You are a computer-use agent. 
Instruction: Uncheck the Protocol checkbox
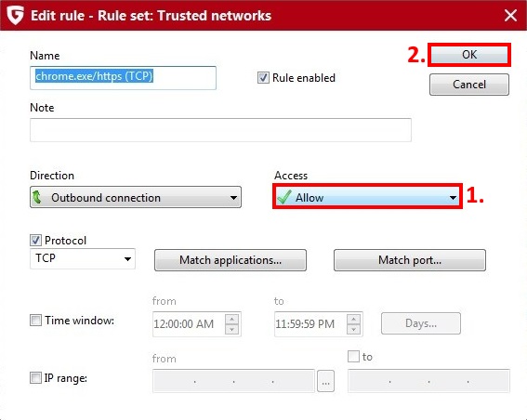tap(35, 241)
